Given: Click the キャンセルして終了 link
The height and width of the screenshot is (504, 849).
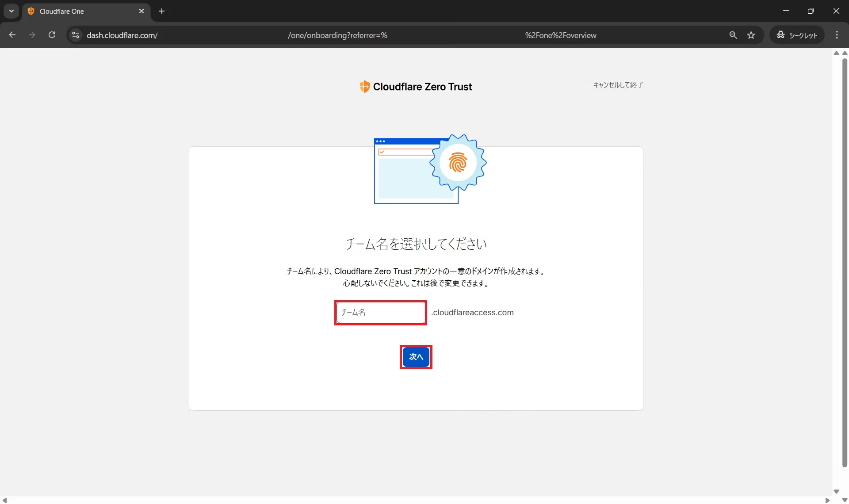Looking at the screenshot, I should (x=618, y=85).
